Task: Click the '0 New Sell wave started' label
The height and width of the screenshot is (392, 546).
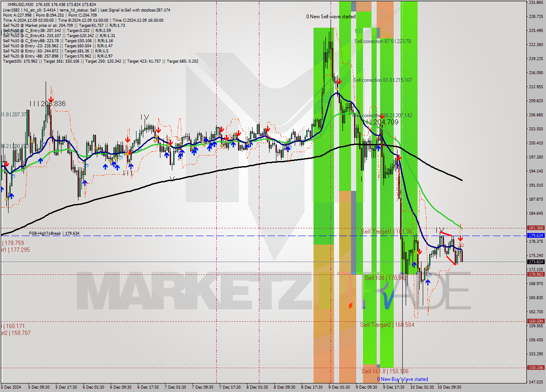Action: [x=331, y=17]
